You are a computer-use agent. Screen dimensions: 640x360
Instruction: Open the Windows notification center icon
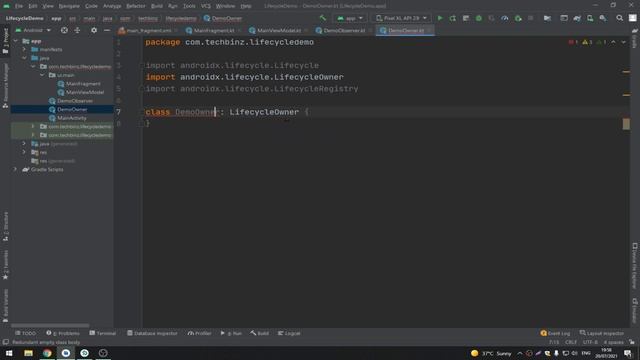pos(628,353)
